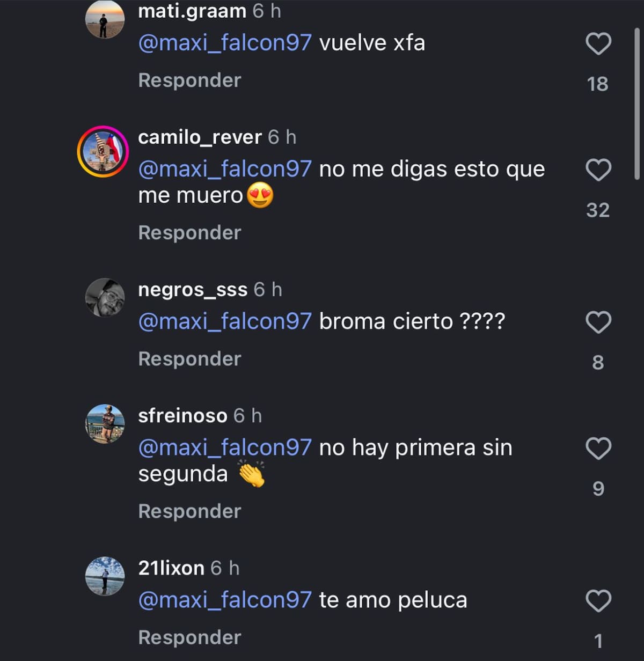Tap Responder under sfreinoso's comment

[x=189, y=511]
